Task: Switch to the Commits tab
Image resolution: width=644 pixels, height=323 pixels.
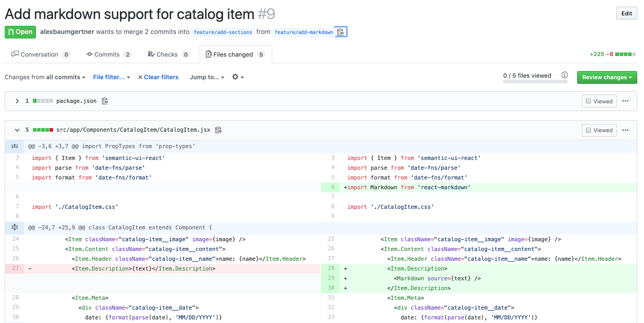Action: [108, 55]
